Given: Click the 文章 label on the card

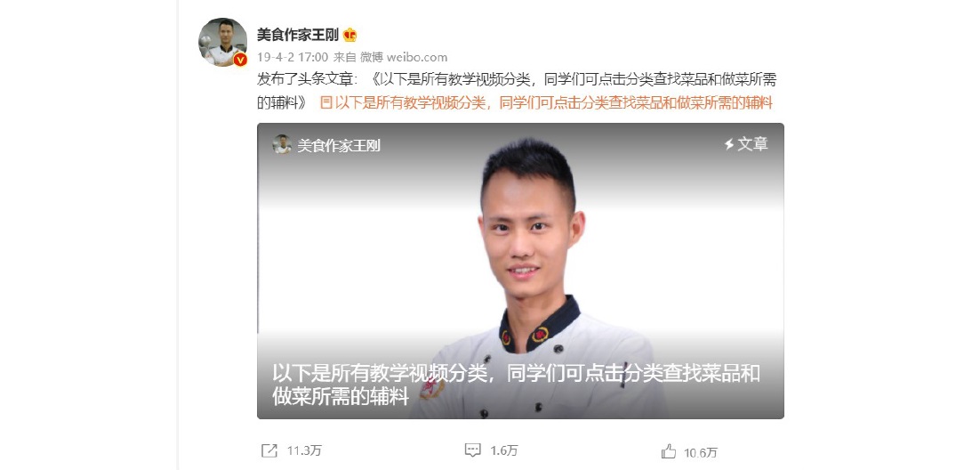Looking at the screenshot, I should [x=752, y=144].
